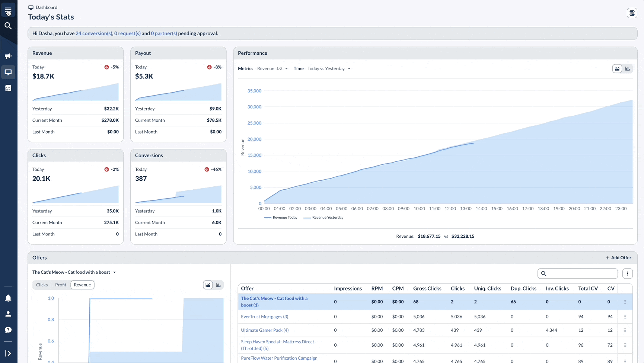Screen dimensions: 644x363
Task: Click the $32,228.15 yesterday revenue total
Action: 463,237
